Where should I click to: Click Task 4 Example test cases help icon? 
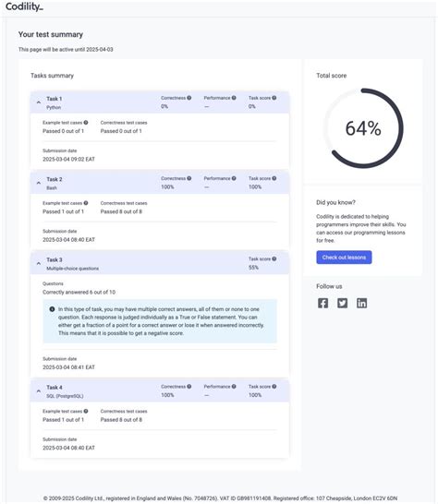[86, 411]
